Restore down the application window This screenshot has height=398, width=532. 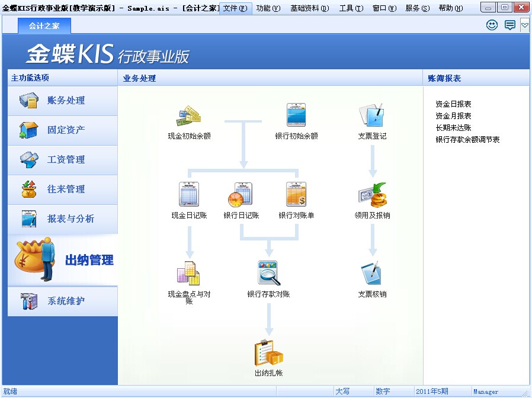tap(505, 8)
